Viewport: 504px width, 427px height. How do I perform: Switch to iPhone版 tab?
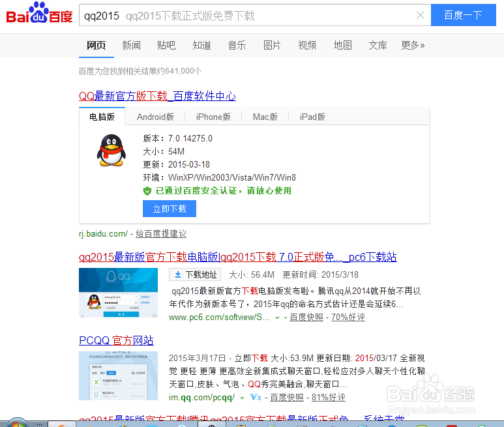coord(213,117)
